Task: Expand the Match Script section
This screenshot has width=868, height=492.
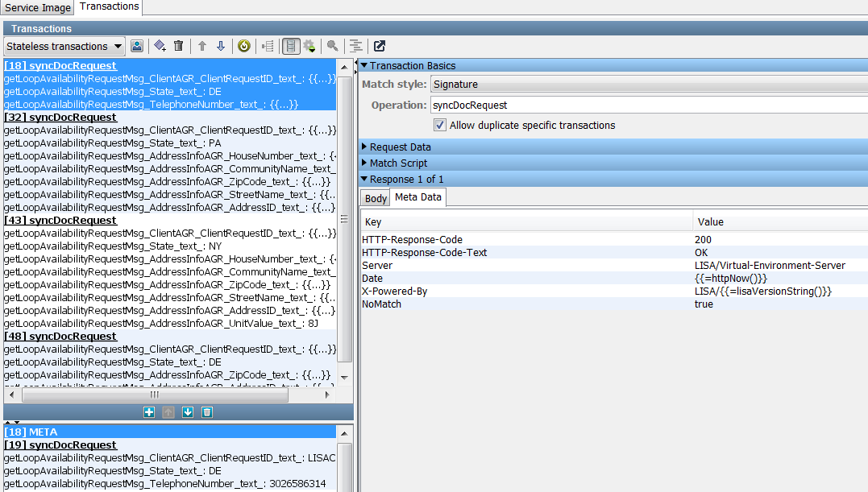Action: point(398,163)
